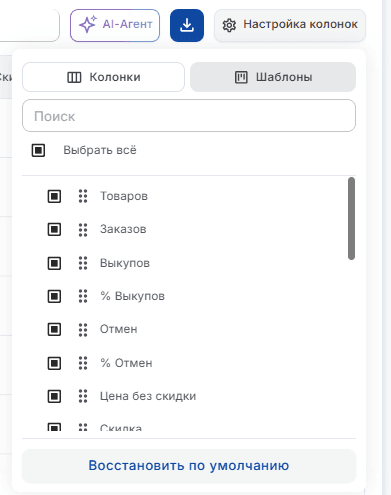Click the drag handle icon beside Отмен
The width and height of the screenshot is (391, 495).
pyautogui.click(x=83, y=329)
